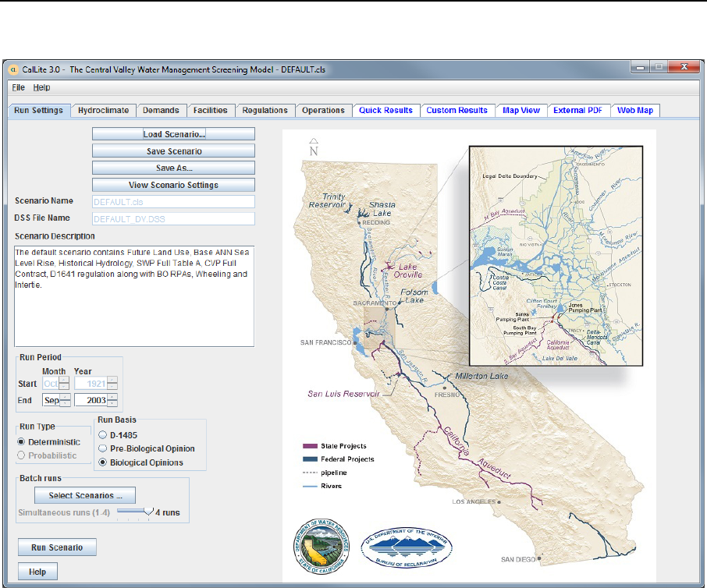Start the run with Run Scenario
This screenshot has height=588, width=707.
click(57, 547)
